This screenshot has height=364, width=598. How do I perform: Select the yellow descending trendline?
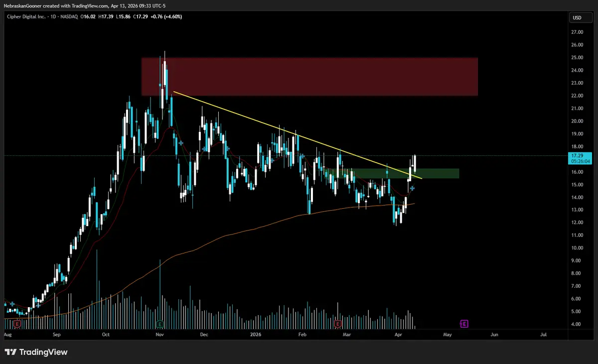tap(297, 135)
